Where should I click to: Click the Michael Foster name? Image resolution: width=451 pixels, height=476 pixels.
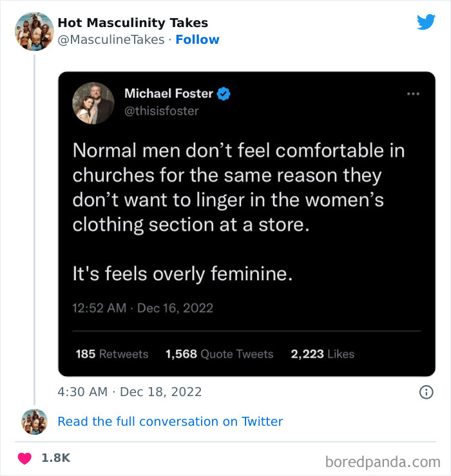point(168,93)
